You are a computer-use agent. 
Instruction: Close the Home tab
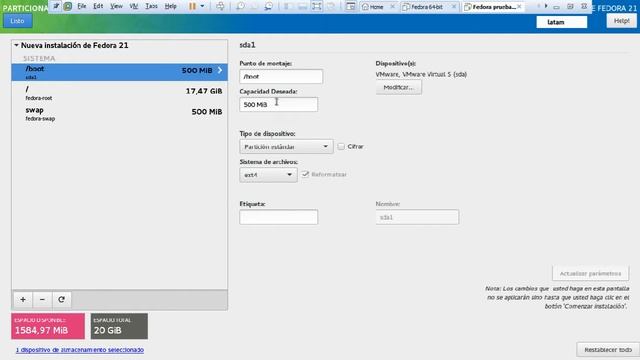[x=393, y=7]
